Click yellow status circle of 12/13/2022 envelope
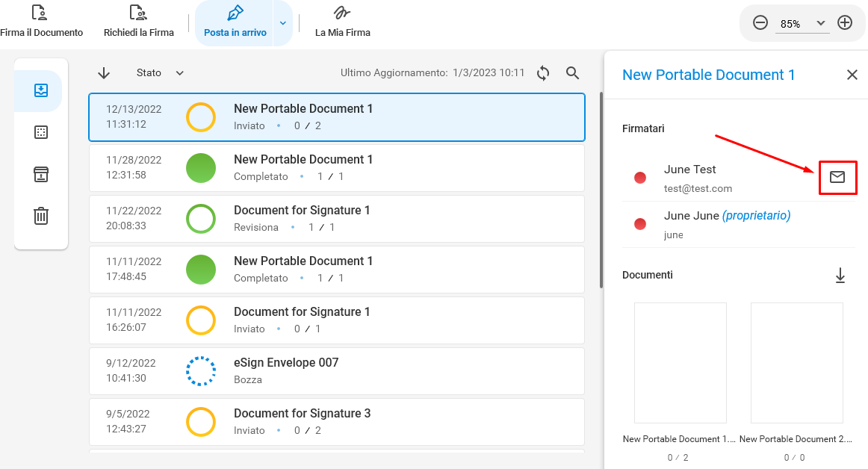 (x=200, y=117)
